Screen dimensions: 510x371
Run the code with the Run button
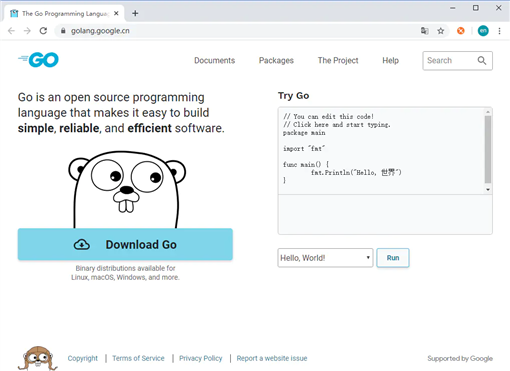click(x=393, y=258)
